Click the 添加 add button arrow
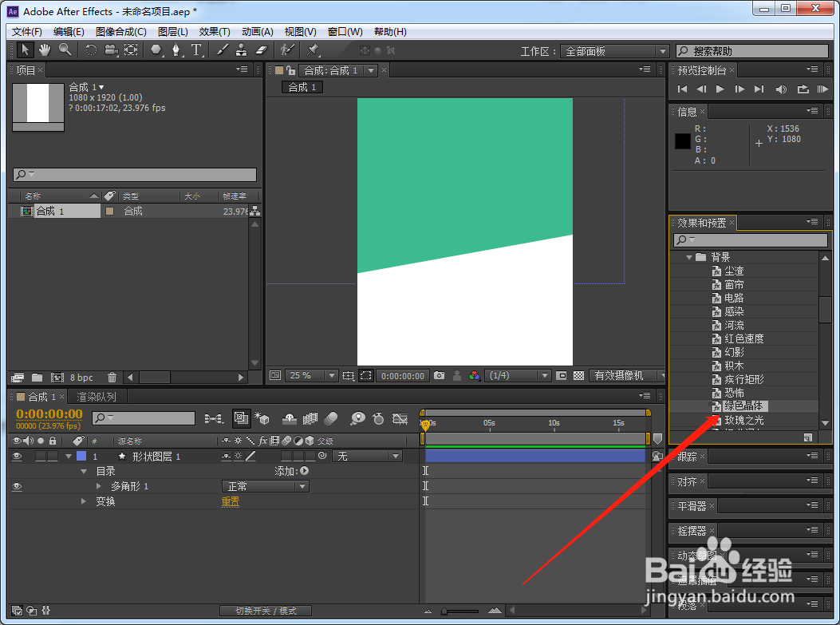Viewport: 840px width, 625px height. [x=304, y=471]
